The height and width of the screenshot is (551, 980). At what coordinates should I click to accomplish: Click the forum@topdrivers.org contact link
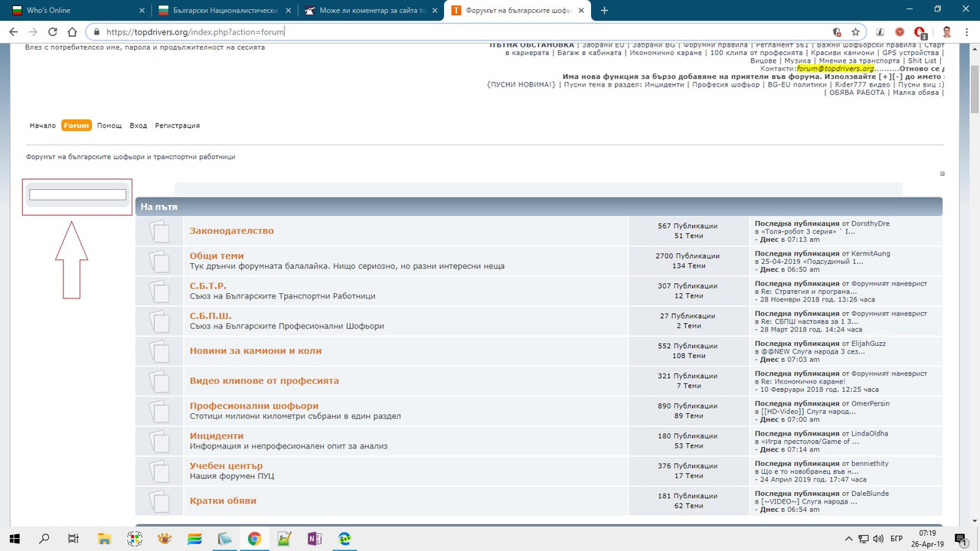pyautogui.click(x=835, y=69)
